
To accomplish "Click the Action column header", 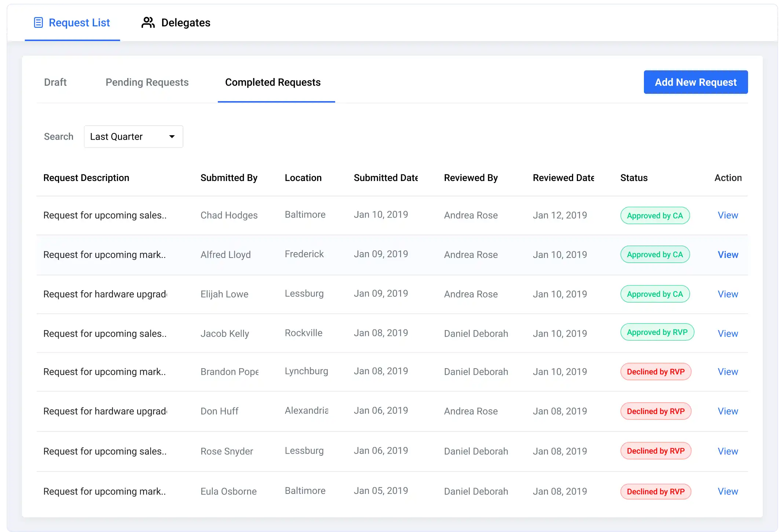I will coord(728,178).
